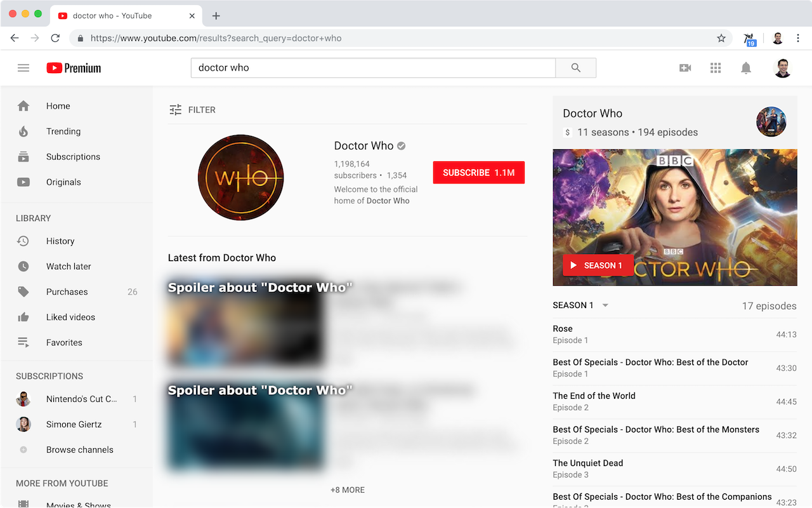The width and height of the screenshot is (812, 508).
Task: Click Browse channels
Action: pos(77,450)
